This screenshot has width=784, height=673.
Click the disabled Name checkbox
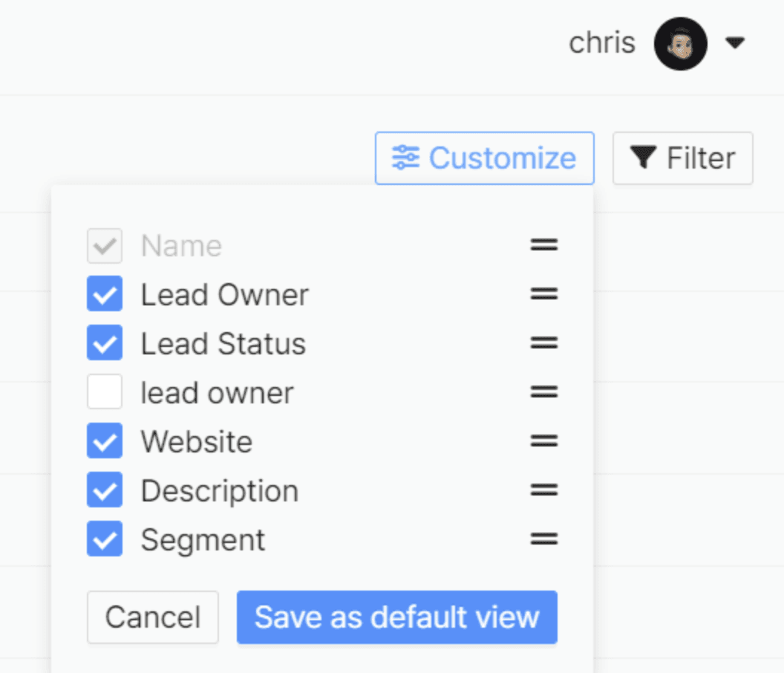pyautogui.click(x=105, y=246)
